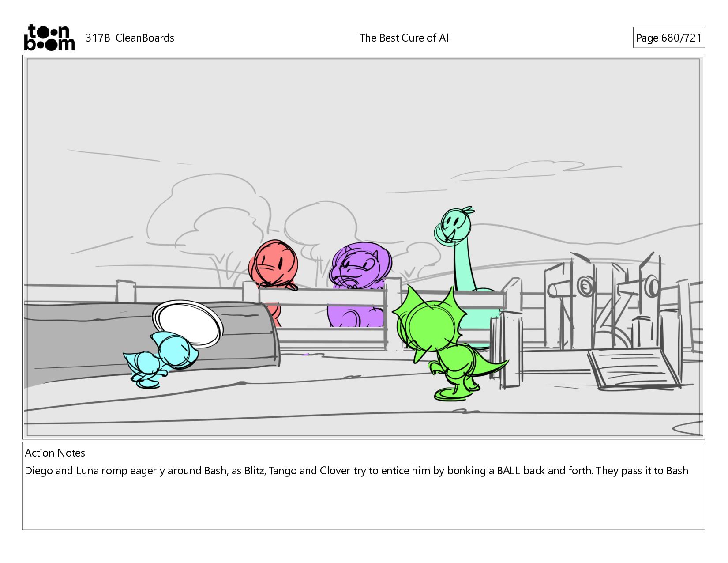This screenshot has height=563, width=728.
Task: Click the light blue crouching character
Action: 161,360
